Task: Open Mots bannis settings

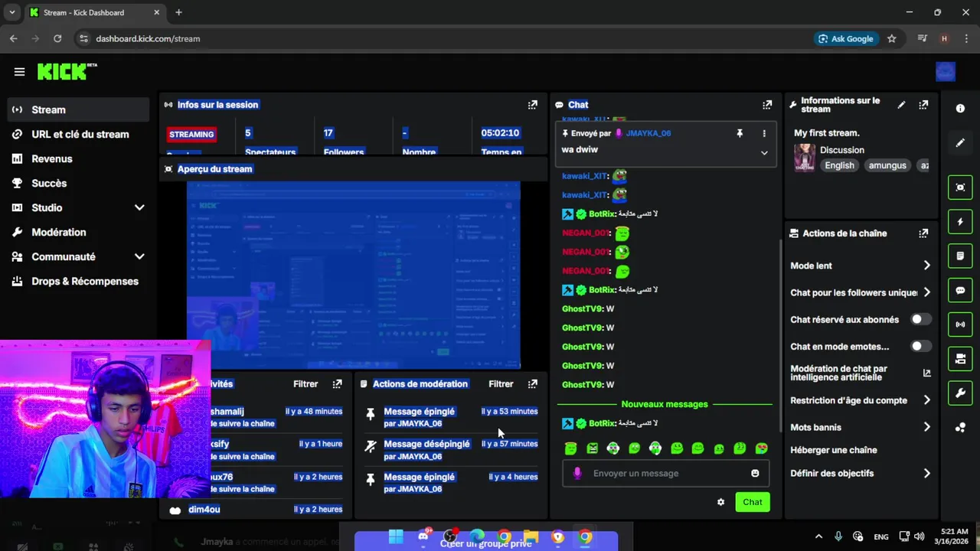Action: pos(861,427)
